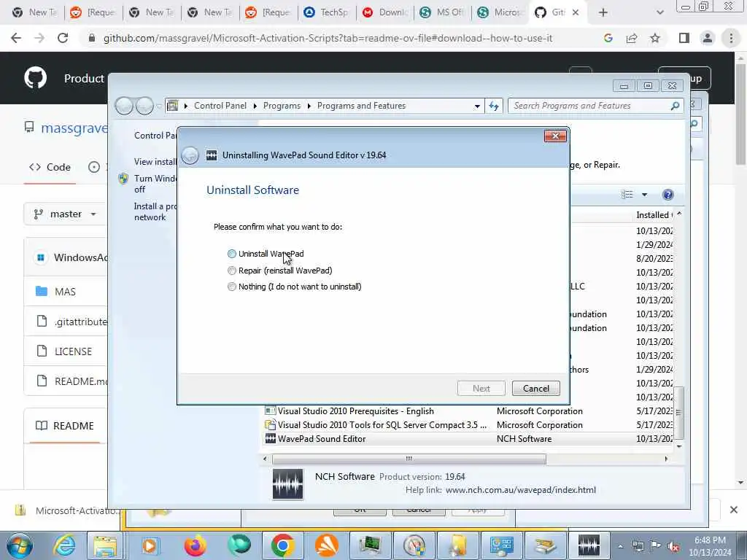Click the Windows features shield icon

123,179
